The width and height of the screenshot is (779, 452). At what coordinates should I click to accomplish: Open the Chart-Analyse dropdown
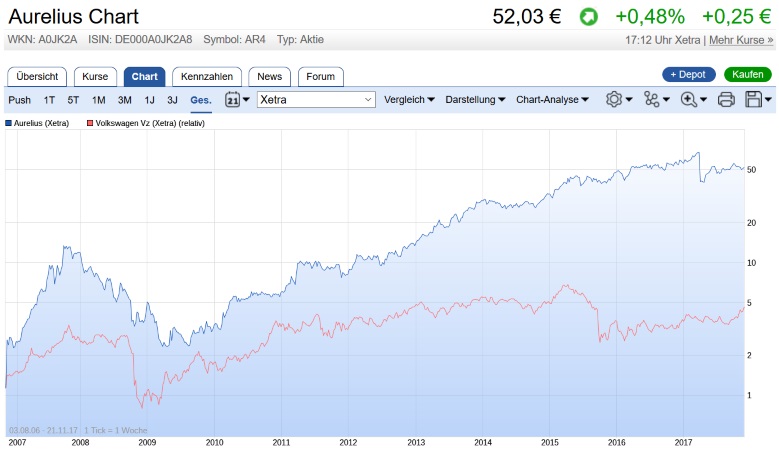tap(552, 100)
